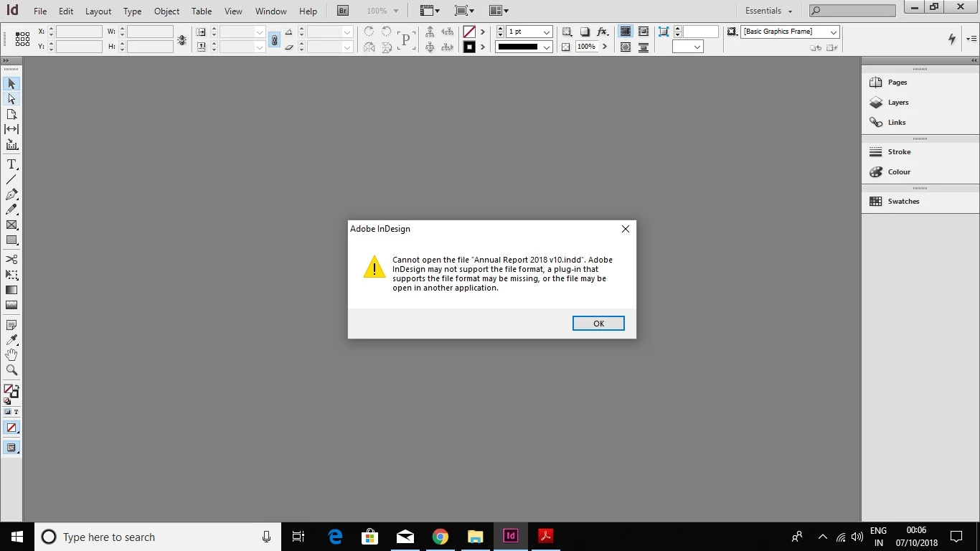Select the Line tool
This screenshot has width=980, height=551.
[x=11, y=179]
